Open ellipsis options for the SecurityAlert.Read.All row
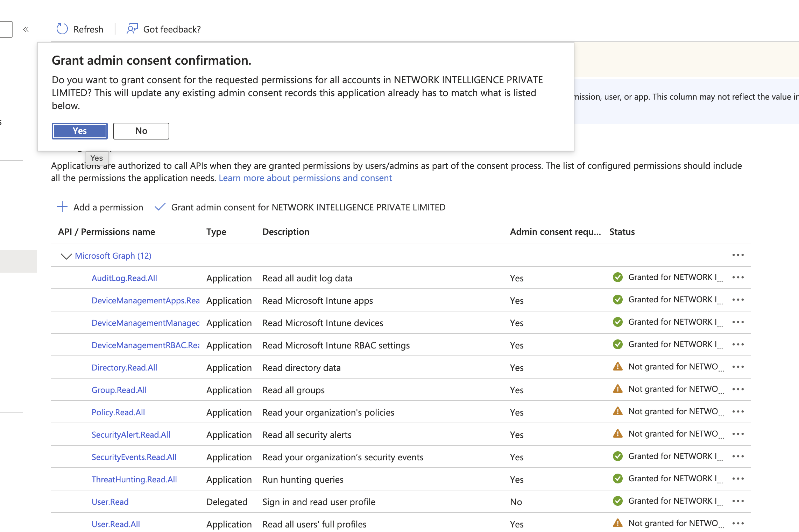Image resolution: width=799 pixels, height=532 pixels. [x=738, y=434]
